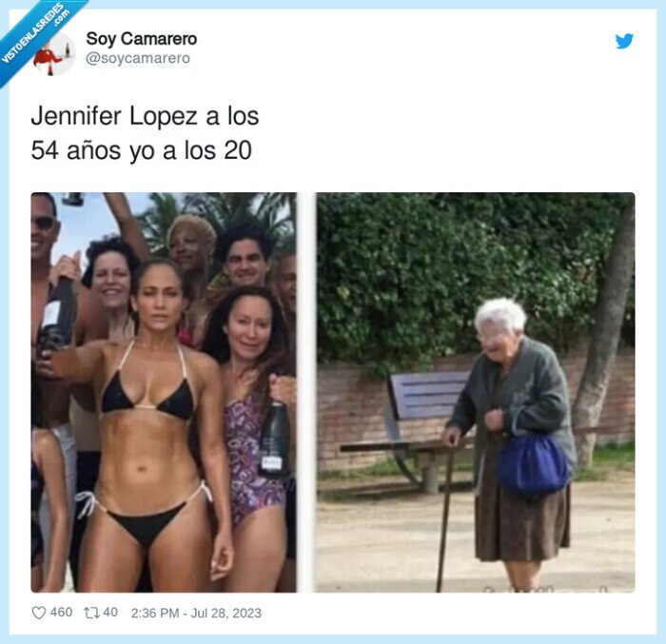Open the Soy Camarero display name
Screen dimensions: 666x644
pos(142,39)
